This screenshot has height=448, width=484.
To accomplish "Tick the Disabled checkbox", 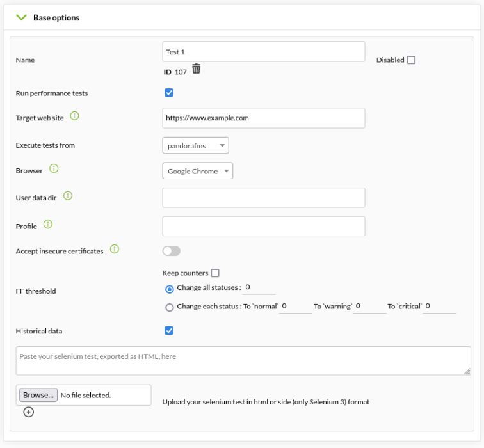I will (x=411, y=60).
